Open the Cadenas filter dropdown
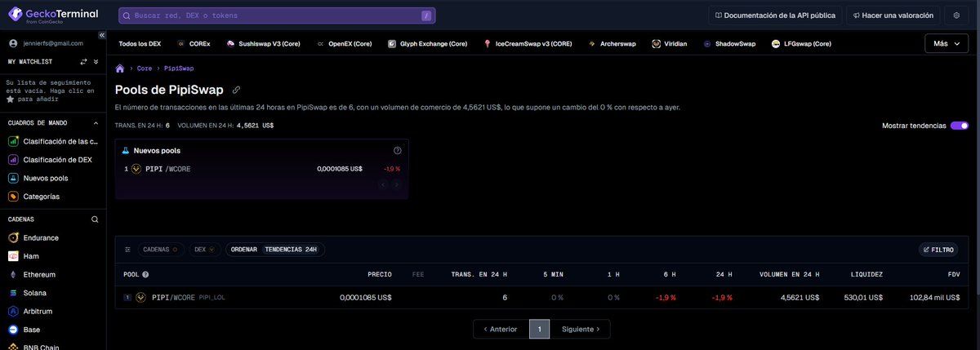The width and height of the screenshot is (980, 350). [x=160, y=250]
